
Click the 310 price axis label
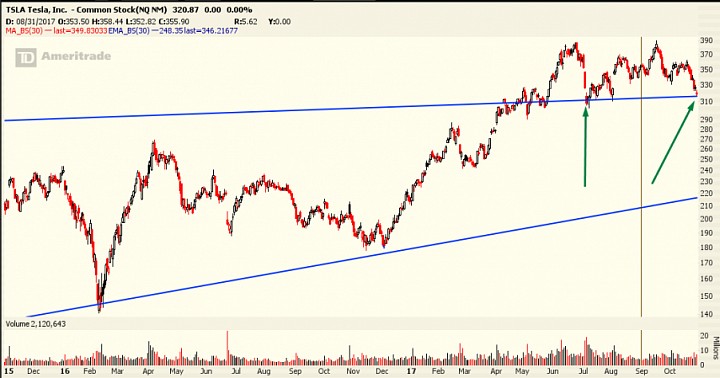click(x=706, y=102)
